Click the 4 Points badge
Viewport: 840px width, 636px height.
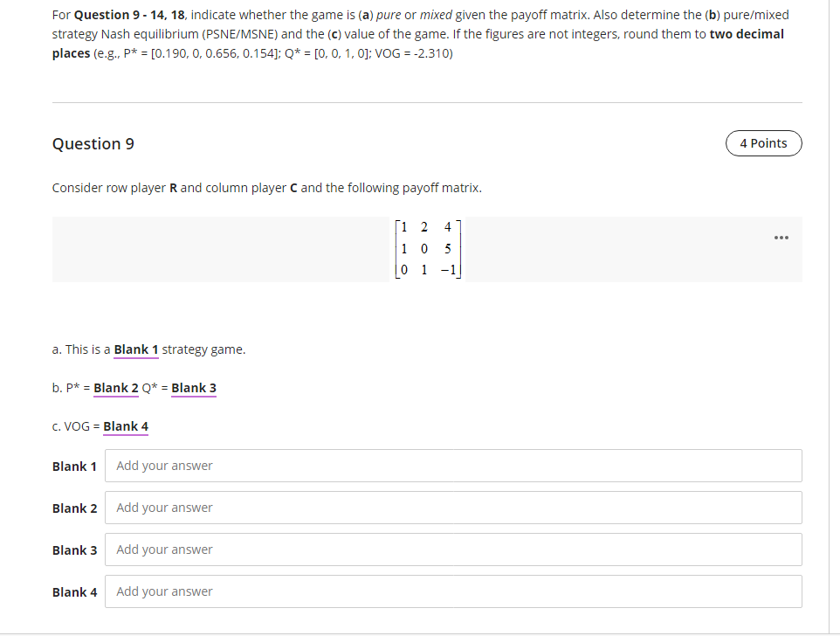(x=763, y=143)
